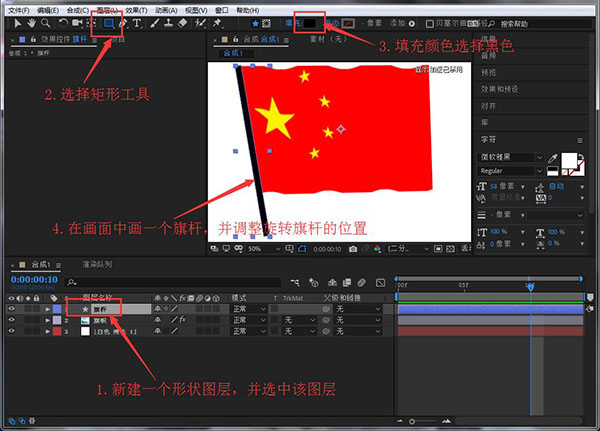Open the 编辑(E) menu

pos(48,10)
